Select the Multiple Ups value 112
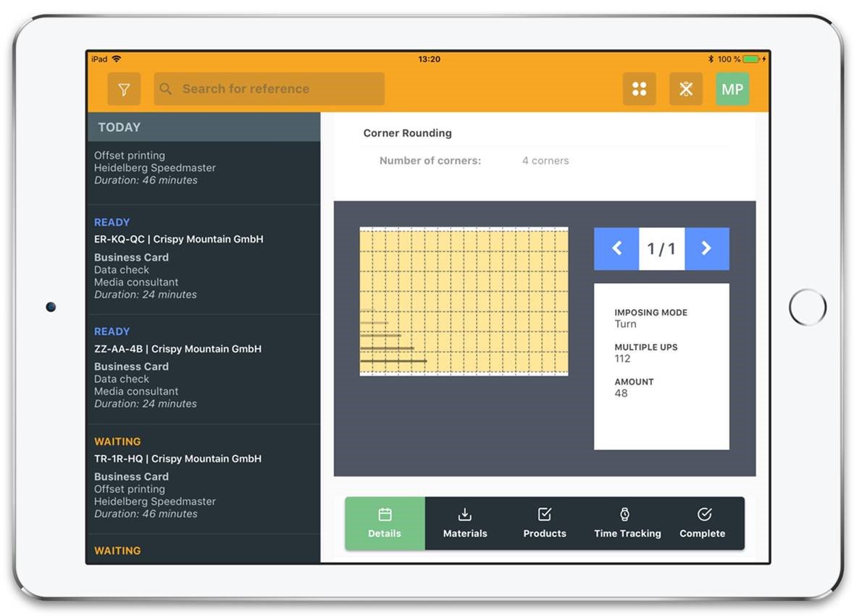This screenshot has height=616, width=862. (622, 359)
